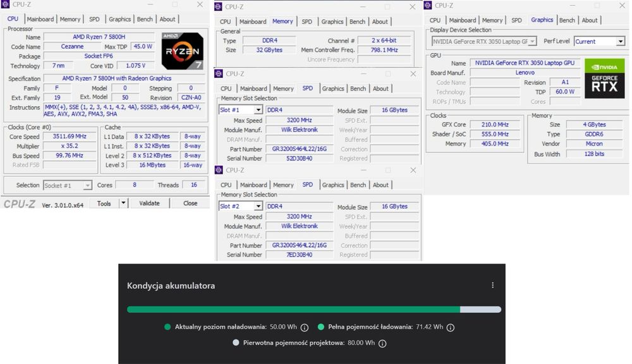This screenshot has height=364, width=632.
Task: Click the Core Speed value 3511.69 MHz
Action: click(70, 136)
